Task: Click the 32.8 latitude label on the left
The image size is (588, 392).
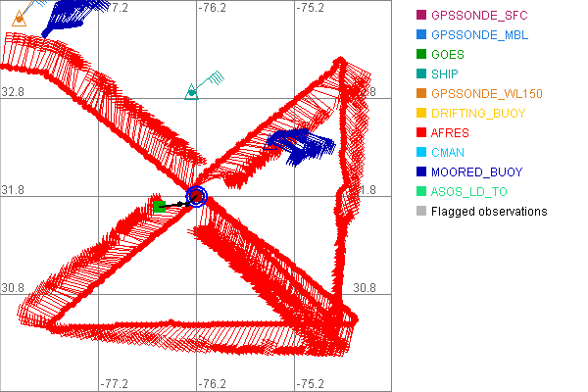Action: tap(13, 92)
